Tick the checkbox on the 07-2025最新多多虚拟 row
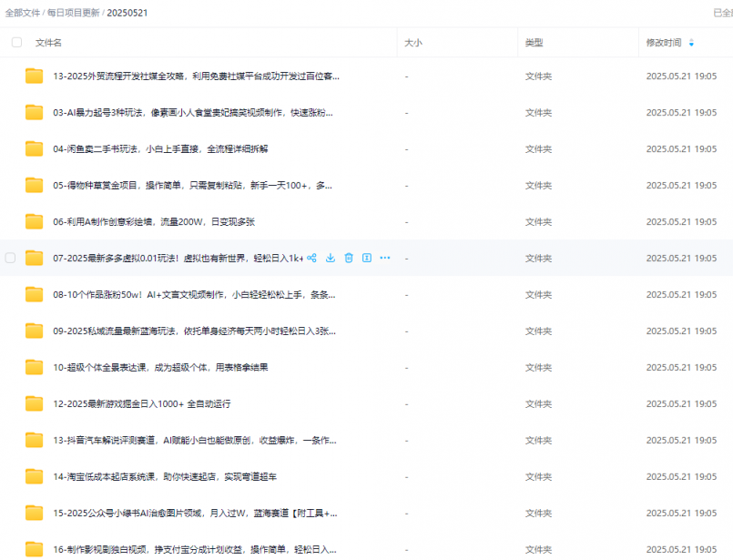 click(x=11, y=258)
